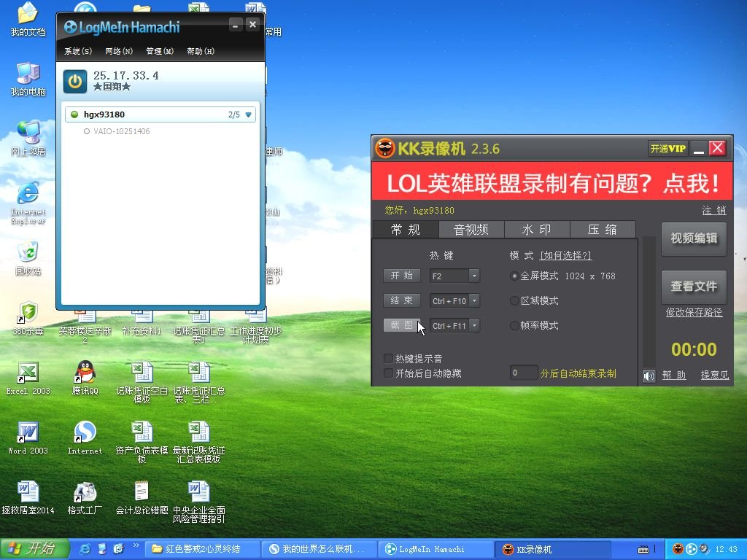
Task: Open the 系统(S) menu in Hamachi
Action: pos(77,51)
